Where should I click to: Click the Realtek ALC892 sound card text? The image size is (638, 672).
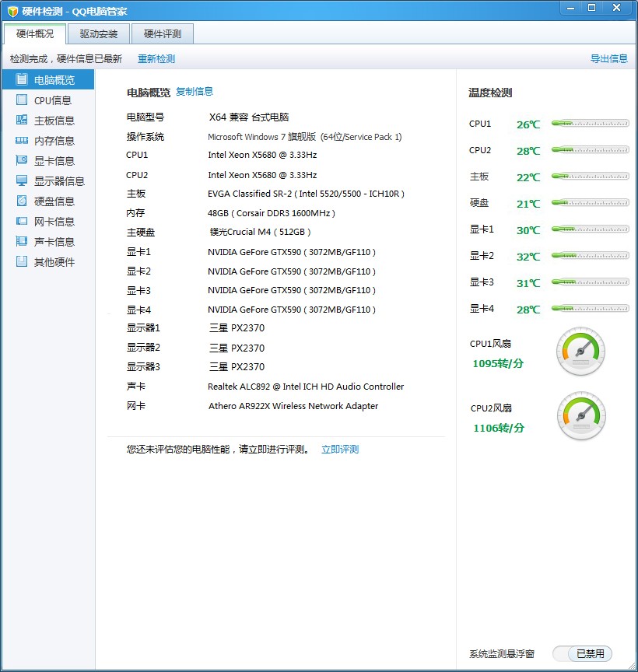(306, 387)
